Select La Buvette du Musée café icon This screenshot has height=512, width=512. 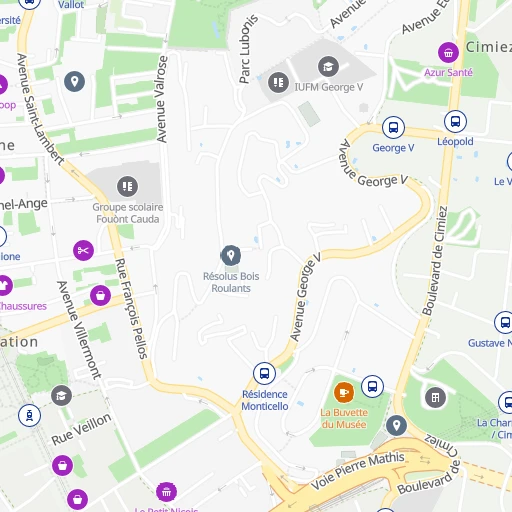pyautogui.click(x=344, y=392)
